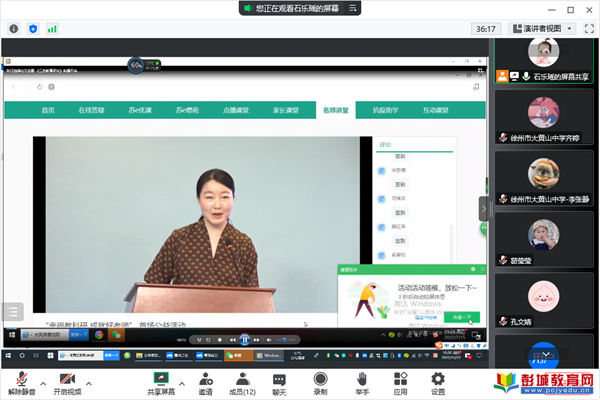Show the 成员(12) participants panel
This screenshot has width=600, height=400.
tap(242, 383)
